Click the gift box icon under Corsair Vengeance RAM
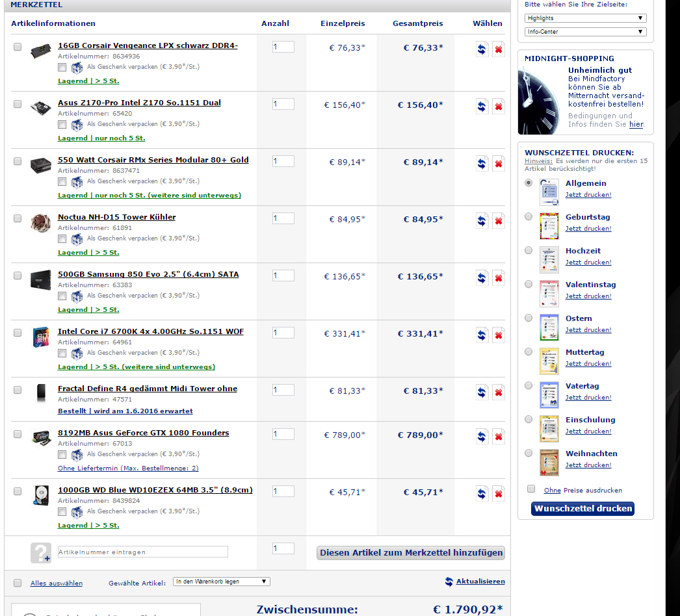 coord(77,68)
